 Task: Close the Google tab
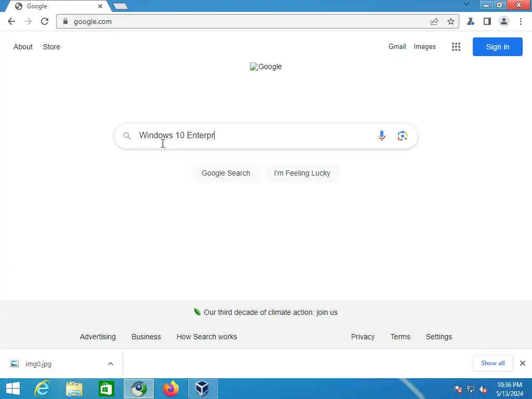[100, 6]
